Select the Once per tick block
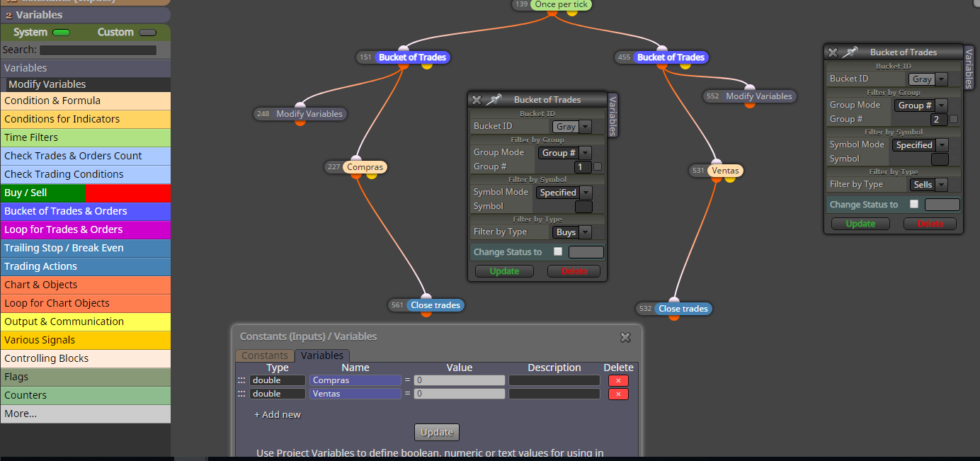Image resolution: width=980 pixels, height=461 pixels. pos(561,5)
